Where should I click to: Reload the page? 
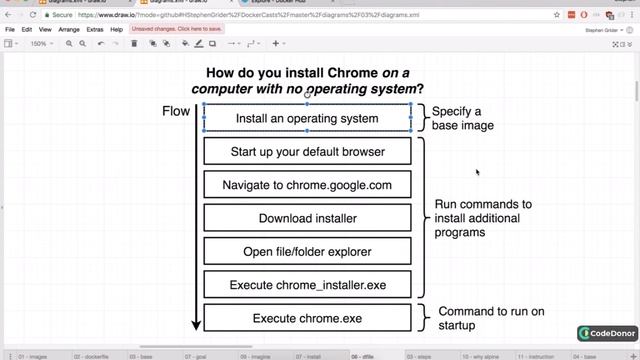[33, 15]
